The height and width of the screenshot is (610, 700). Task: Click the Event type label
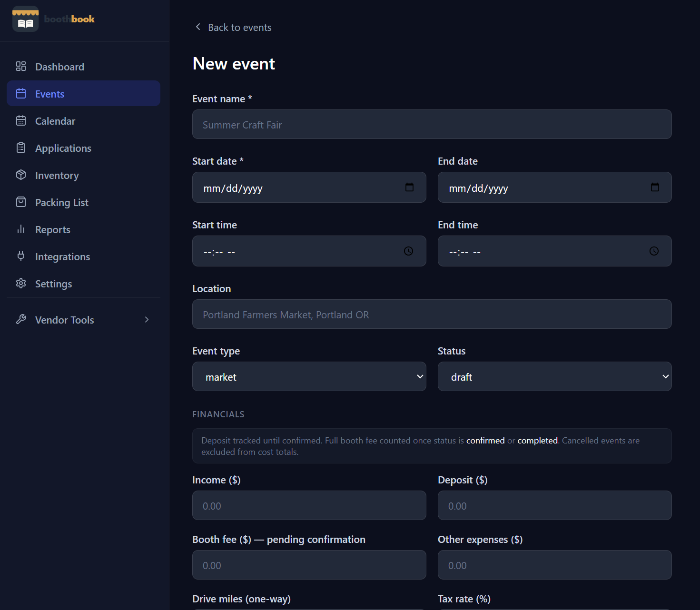(216, 351)
